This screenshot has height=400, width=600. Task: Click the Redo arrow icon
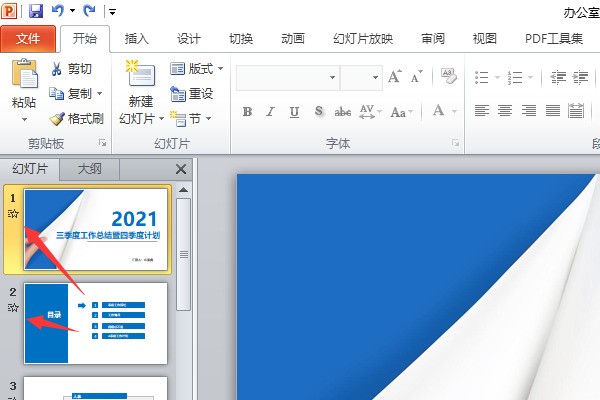(90, 11)
